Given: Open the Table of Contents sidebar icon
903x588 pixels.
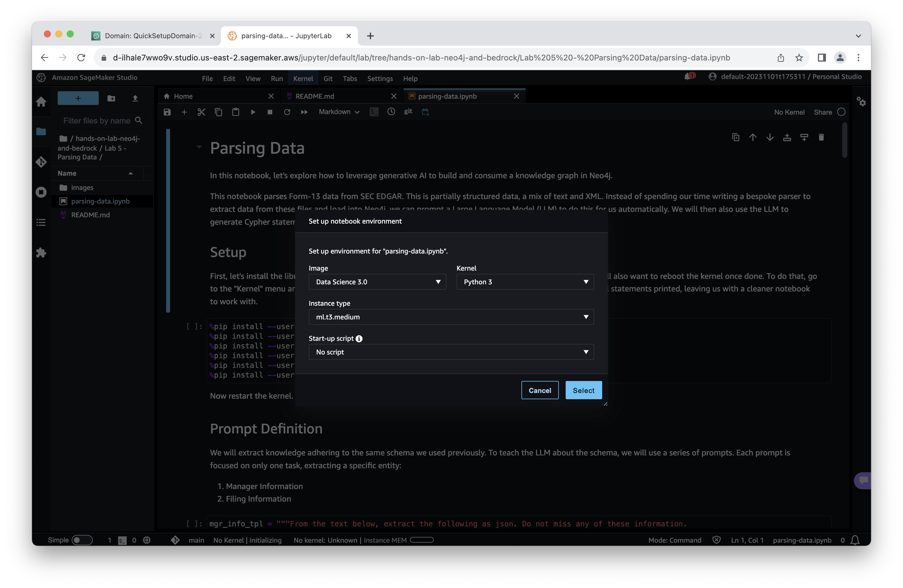Looking at the screenshot, I should (41, 222).
